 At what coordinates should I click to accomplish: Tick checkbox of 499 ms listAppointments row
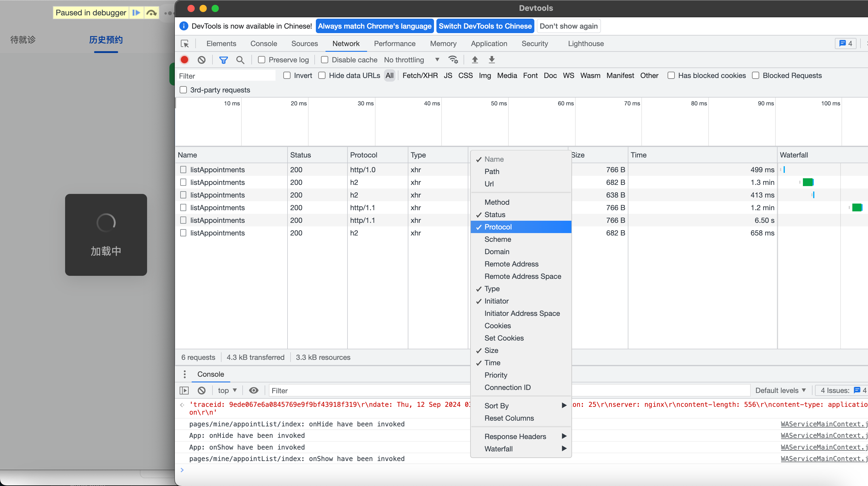(x=183, y=170)
